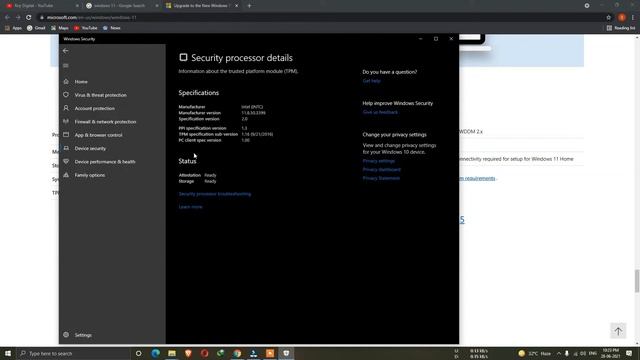Select the Upgrade to the New Windows tab

202,6
